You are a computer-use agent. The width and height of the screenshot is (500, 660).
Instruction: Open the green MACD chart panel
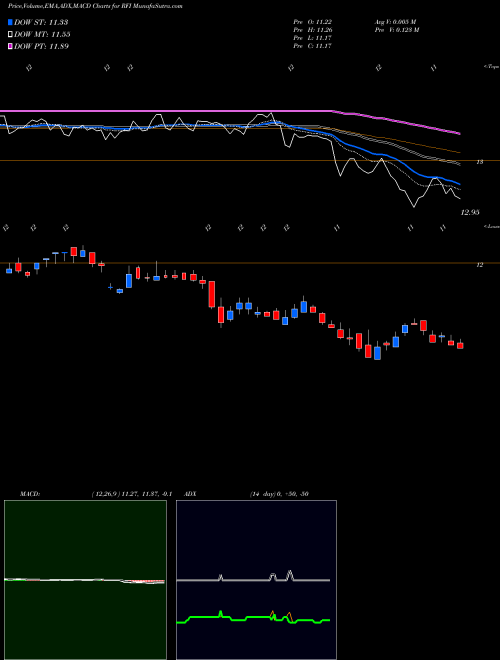(x=85, y=580)
